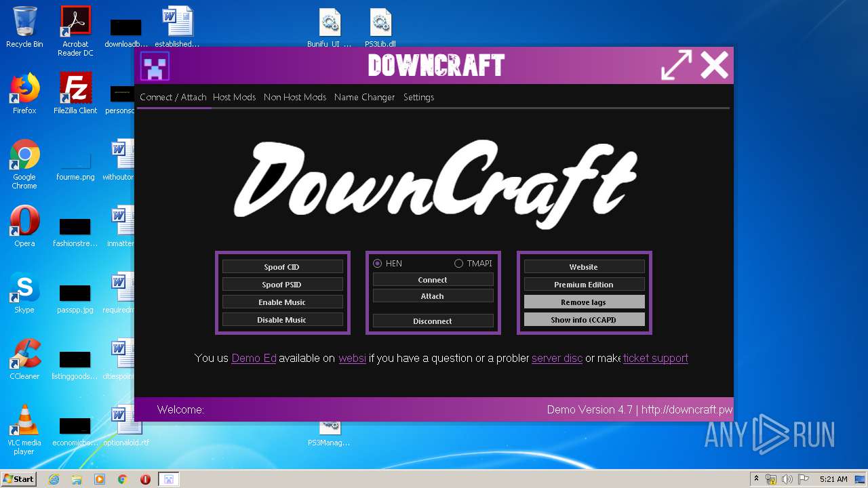Open the media player taskbar icon
Image resolution: width=868 pixels, height=488 pixels.
[x=100, y=479]
